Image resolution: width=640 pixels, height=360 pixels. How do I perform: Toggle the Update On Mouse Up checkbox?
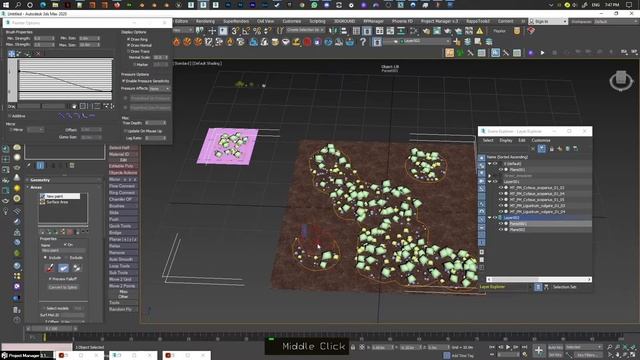point(125,131)
